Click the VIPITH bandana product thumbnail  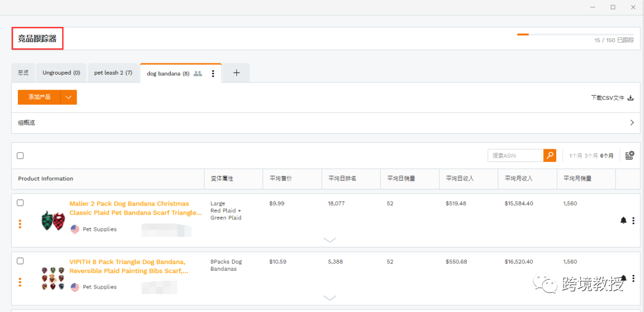click(53, 279)
